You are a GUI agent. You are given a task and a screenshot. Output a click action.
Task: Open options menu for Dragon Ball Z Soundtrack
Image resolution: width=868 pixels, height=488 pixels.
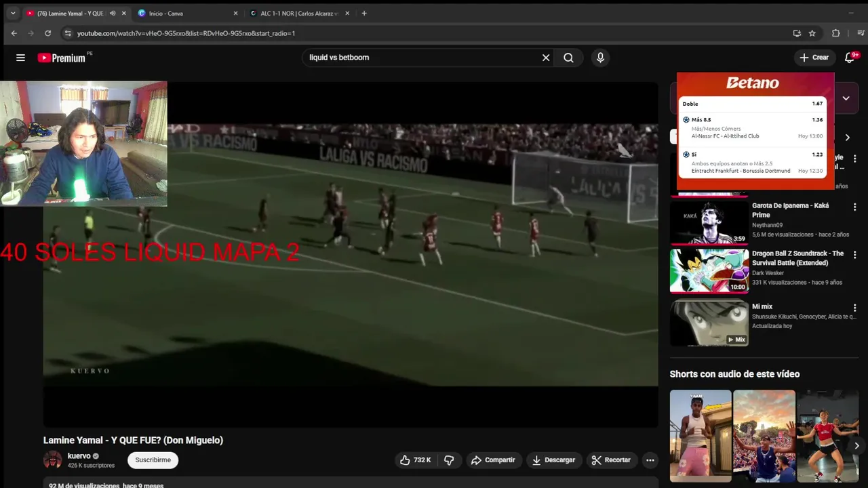point(854,255)
